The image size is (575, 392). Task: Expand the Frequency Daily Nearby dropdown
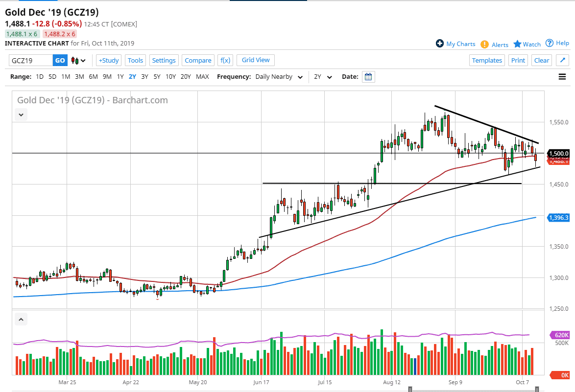278,76
